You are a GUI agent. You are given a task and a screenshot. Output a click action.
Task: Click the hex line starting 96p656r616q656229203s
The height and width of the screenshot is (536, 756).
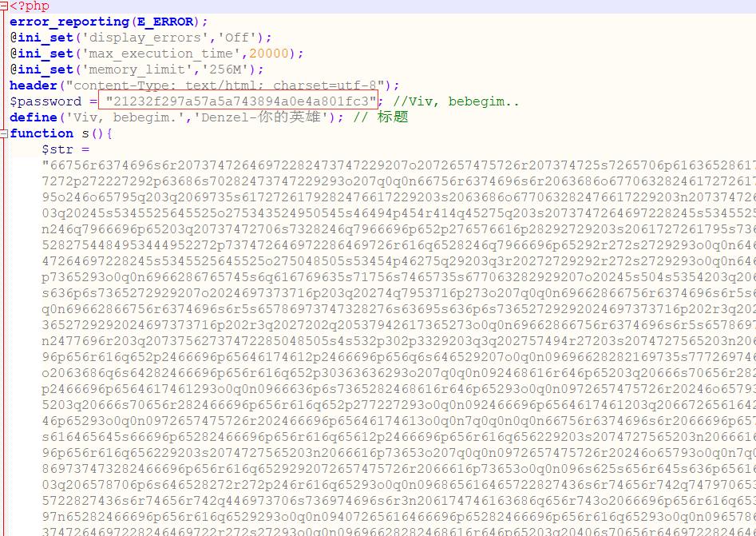[x=398, y=451]
